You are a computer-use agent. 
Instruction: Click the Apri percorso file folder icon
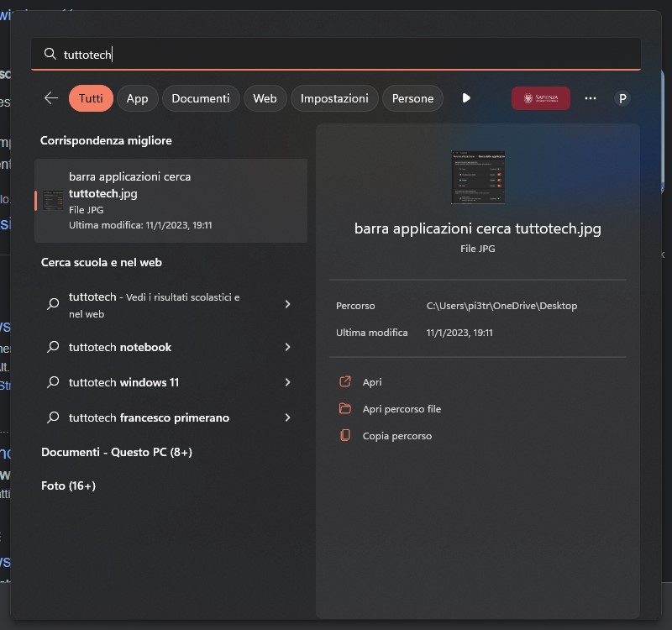(344, 408)
